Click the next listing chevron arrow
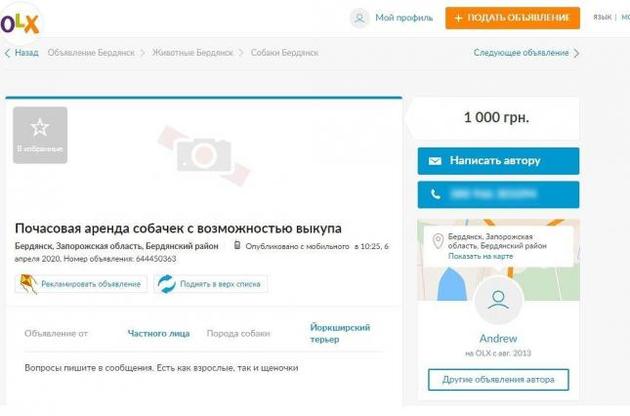The height and width of the screenshot is (416, 630). tap(577, 53)
